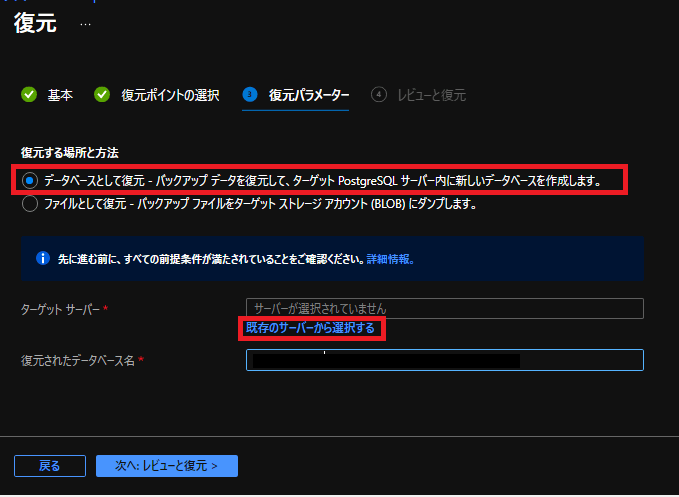The width and height of the screenshot is (679, 497).
Task: Click the 復元する場所と方法 heading text
Action: 70,153
